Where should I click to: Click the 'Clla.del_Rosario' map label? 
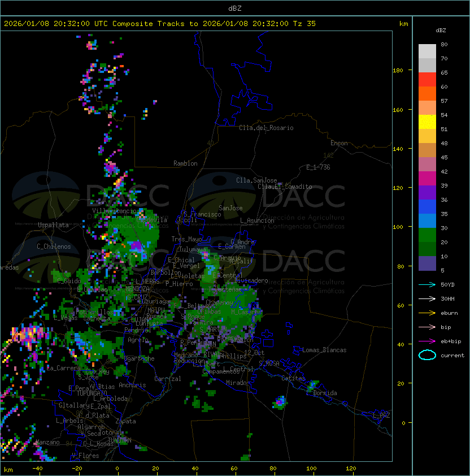pyautogui.click(x=266, y=128)
